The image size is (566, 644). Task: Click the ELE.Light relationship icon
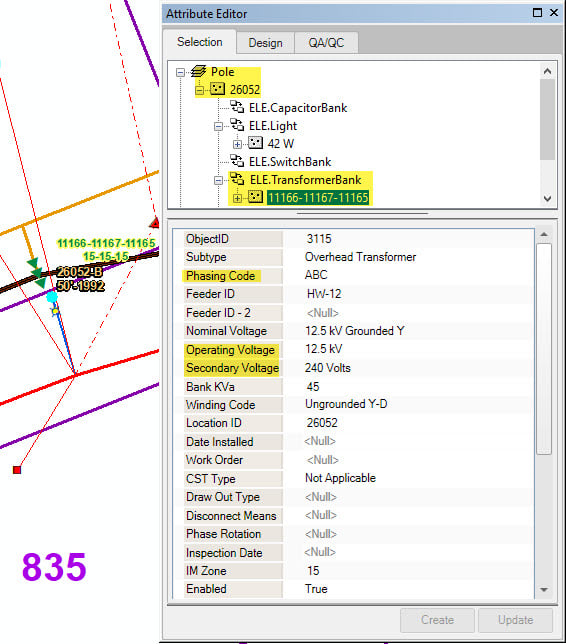point(237,125)
